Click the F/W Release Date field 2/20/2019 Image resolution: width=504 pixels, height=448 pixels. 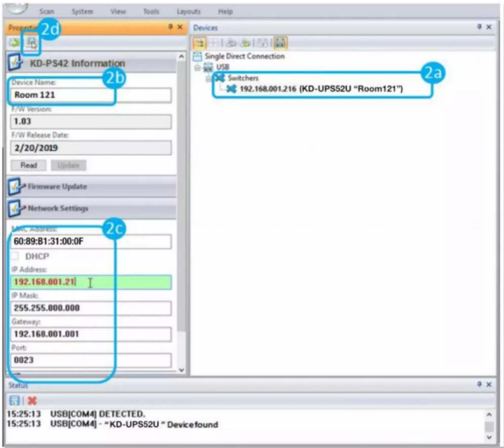[x=91, y=148]
